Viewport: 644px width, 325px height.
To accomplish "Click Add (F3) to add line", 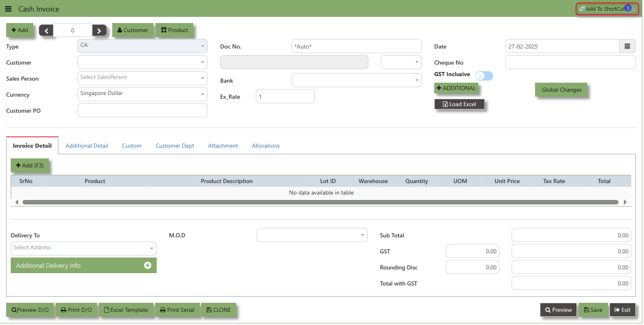I will pyautogui.click(x=30, y=166).
